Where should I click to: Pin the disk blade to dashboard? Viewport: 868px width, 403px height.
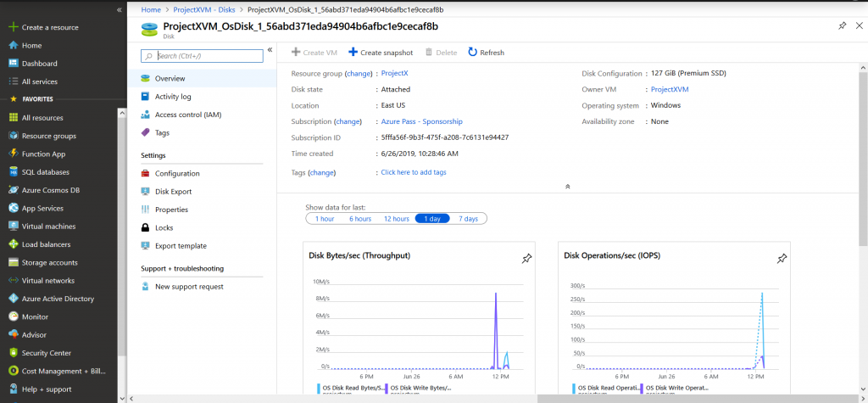tap(842, 26)
